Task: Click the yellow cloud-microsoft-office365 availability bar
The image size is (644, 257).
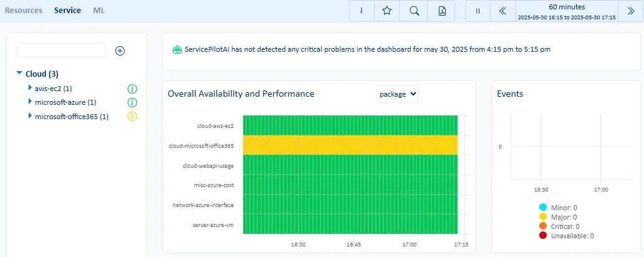Action: click(350, 145)
